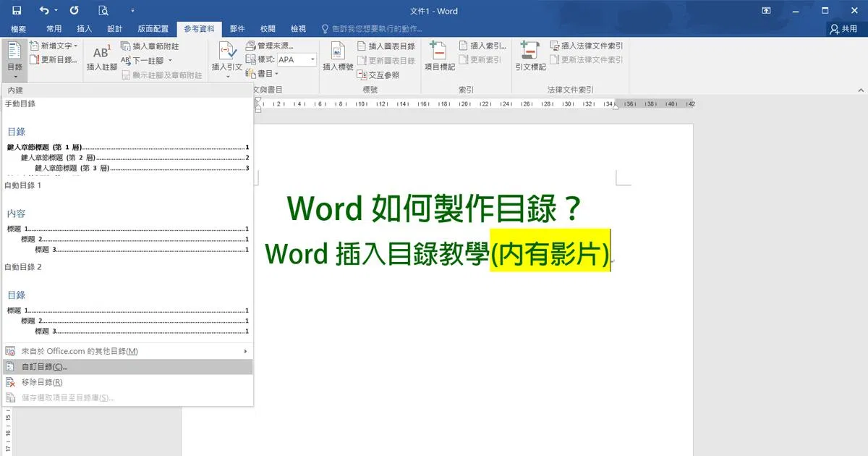Switch to the 版面配置 (Layout) tab
Viewport: 868px width, 456px height.
(152, 29)
